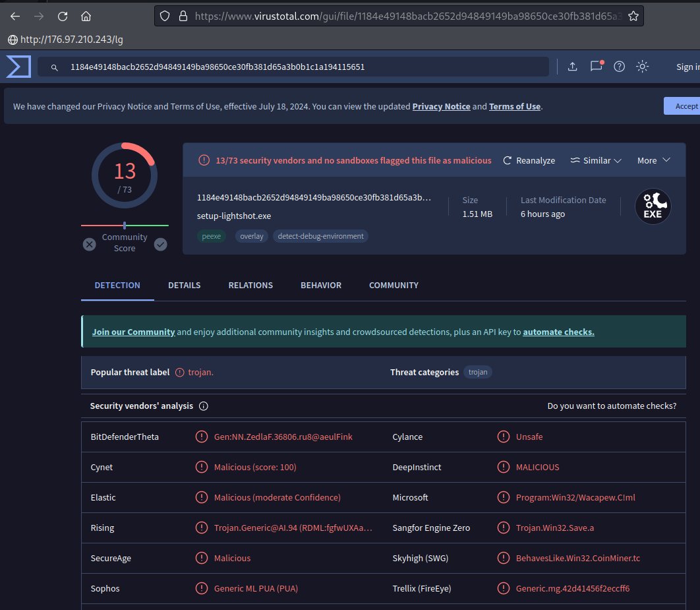Click Reanalyze

point(529,160)
